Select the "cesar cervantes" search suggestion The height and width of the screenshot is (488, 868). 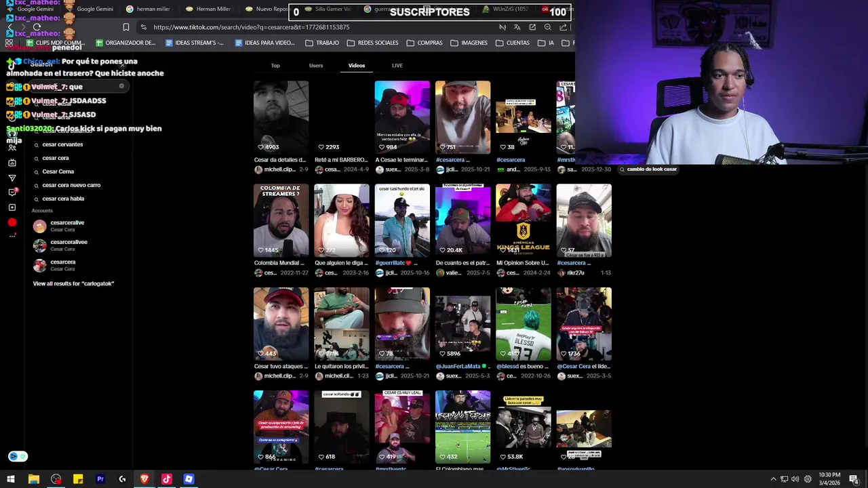62,144
